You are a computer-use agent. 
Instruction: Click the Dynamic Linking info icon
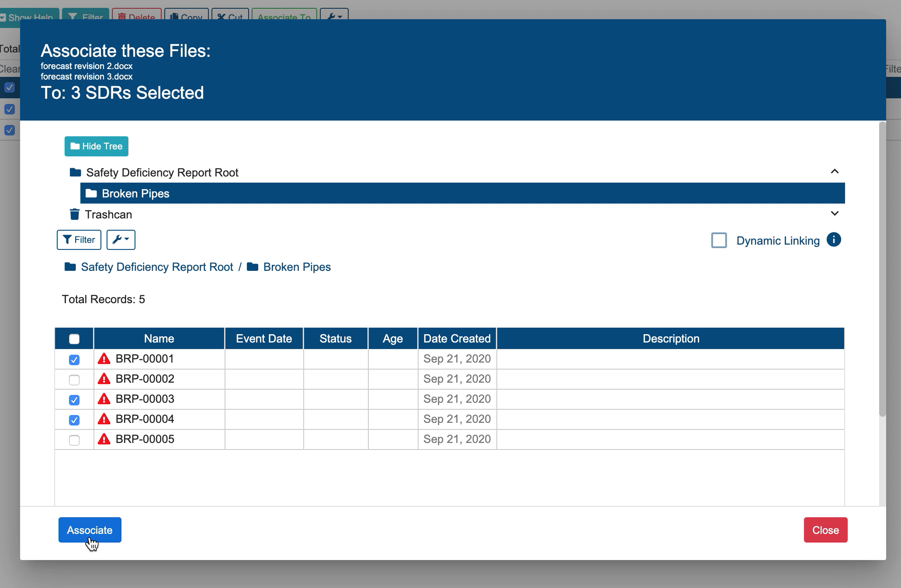tap(834, 240)
